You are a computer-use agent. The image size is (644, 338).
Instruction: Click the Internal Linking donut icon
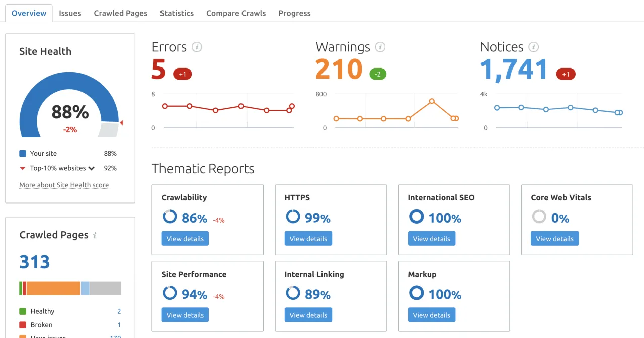click(293, 293)
